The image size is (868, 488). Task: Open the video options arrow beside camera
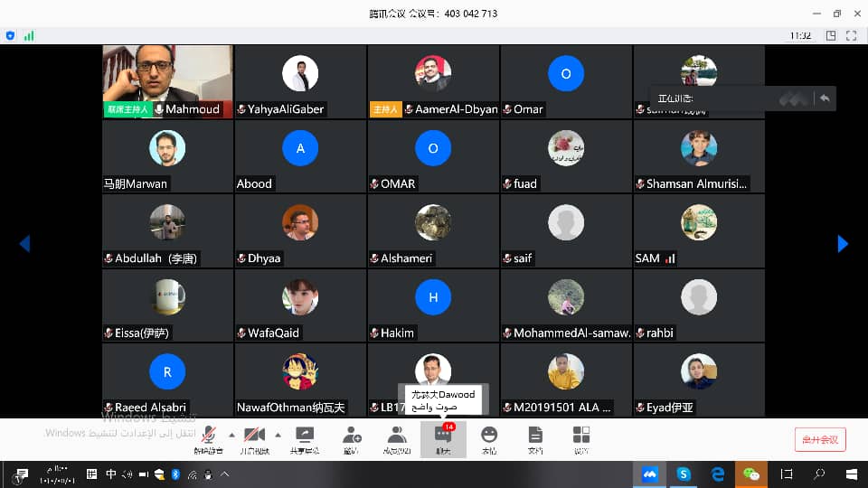(x=278, y=435)
